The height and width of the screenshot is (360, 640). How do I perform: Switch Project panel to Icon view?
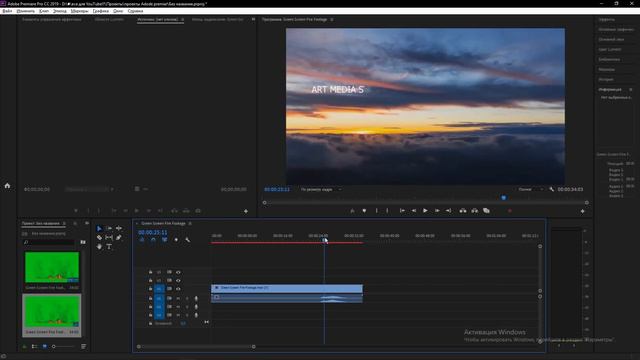(44, 347)
